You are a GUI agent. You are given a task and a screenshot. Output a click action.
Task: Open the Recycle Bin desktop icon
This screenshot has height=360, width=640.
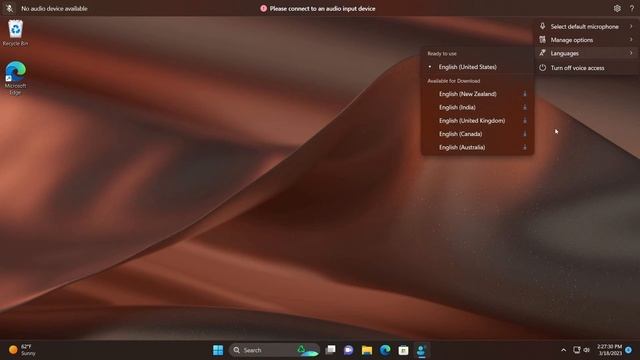[x=16, y=33]
